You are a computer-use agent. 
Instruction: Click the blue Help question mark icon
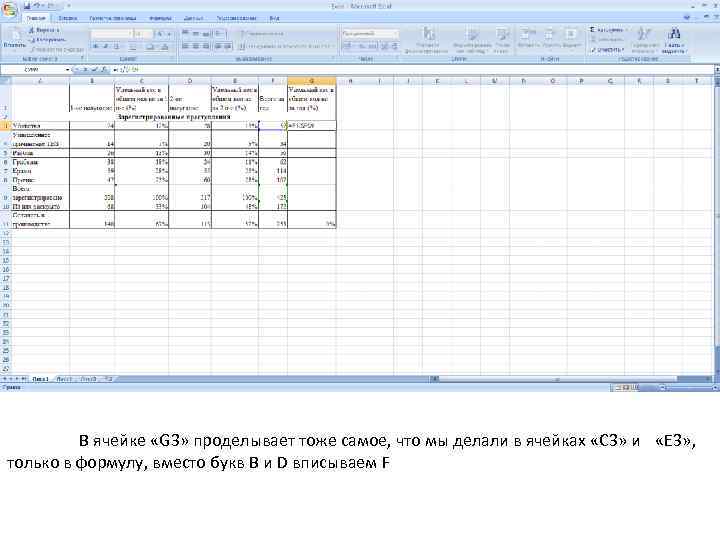coord(687,18)
